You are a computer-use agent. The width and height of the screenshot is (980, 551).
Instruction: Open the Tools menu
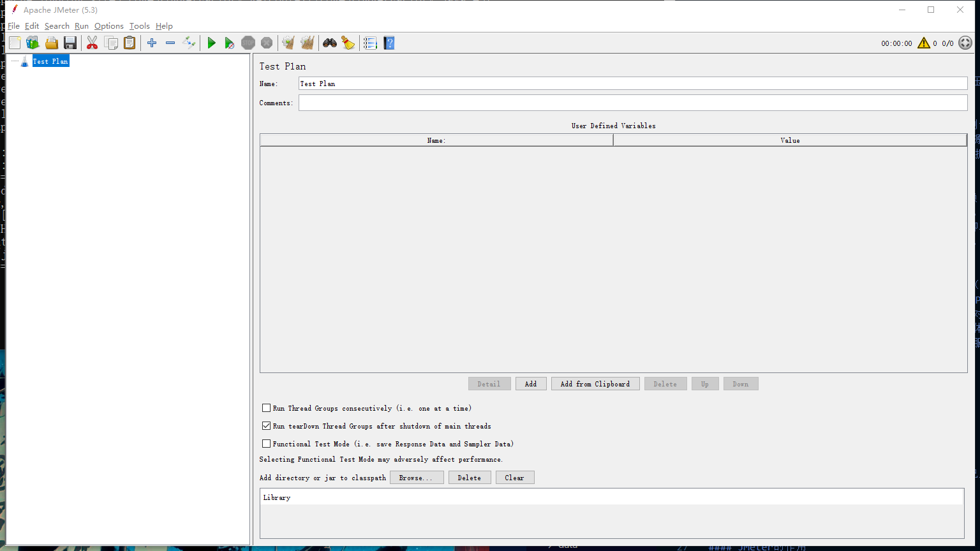click(x=139, y=26)
